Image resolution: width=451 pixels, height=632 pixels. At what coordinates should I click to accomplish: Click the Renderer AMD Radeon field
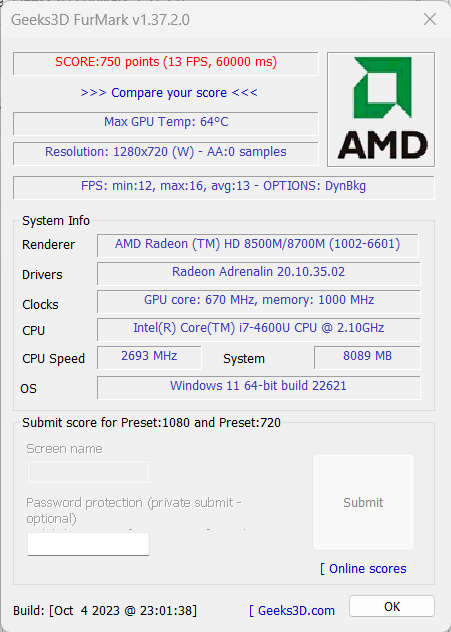(258, 245)
